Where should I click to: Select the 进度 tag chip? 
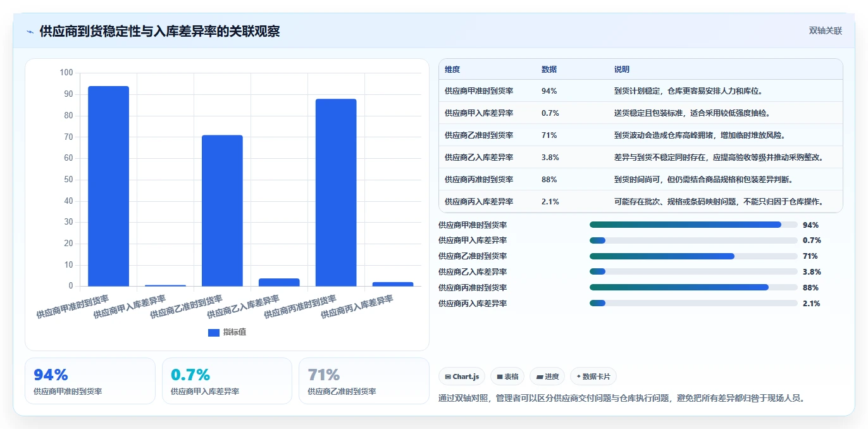tap(547, 376)
